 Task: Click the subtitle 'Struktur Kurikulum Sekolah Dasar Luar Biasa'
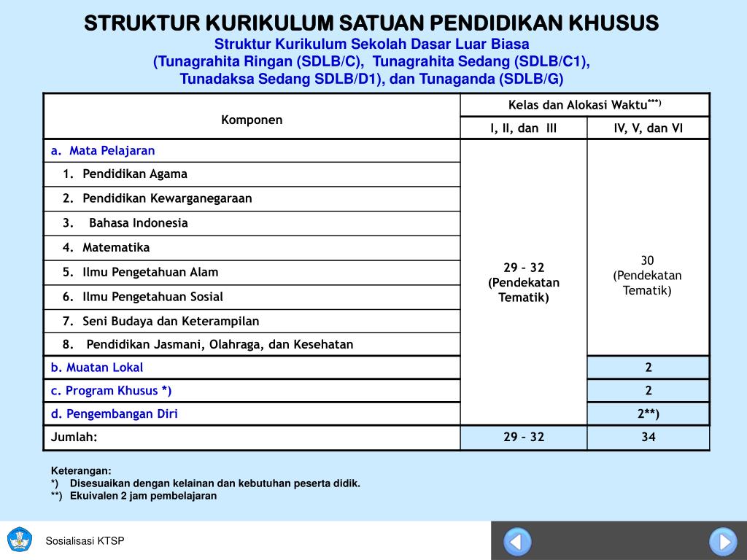tap(371, 44)
